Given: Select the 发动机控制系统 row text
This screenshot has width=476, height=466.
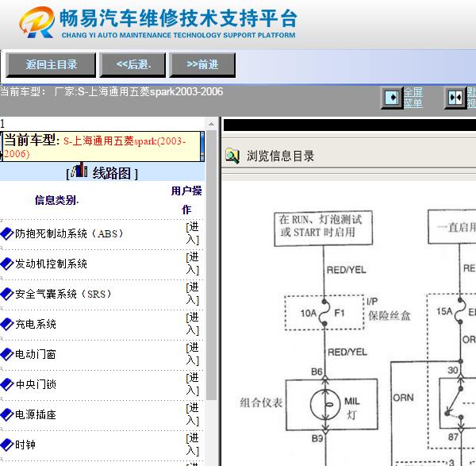Looking at the screenshot, I should [x=51, y=264].
